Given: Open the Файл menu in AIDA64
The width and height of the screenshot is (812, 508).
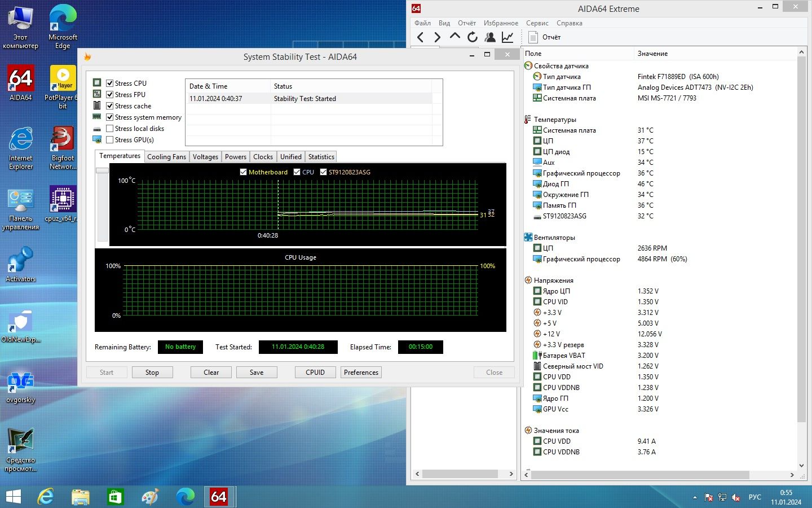Looking at the screenshot, I should [x=422, y=23].
